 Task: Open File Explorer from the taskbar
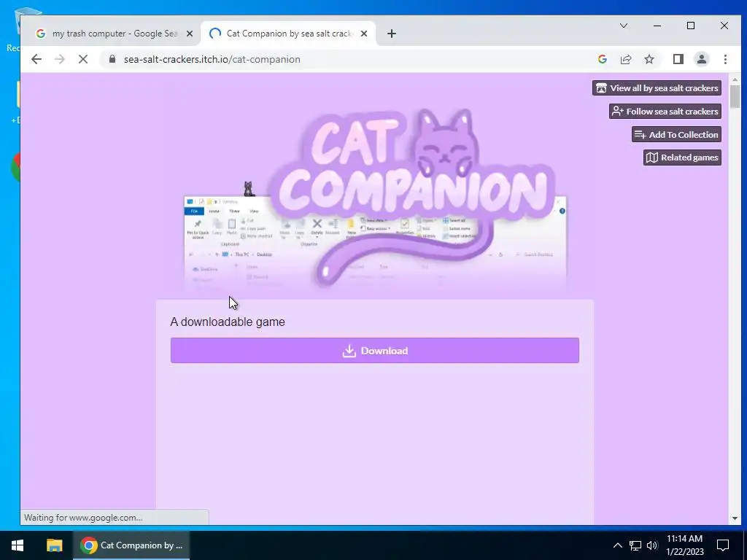(x=54, y=545)
